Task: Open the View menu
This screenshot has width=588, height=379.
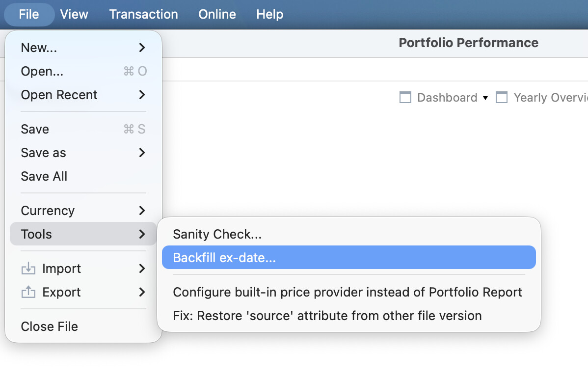Action: [x=74, y=14]
